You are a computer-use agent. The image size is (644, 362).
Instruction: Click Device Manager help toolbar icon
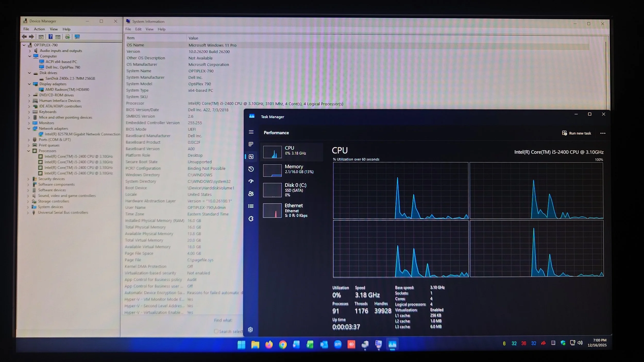point(51,37)
